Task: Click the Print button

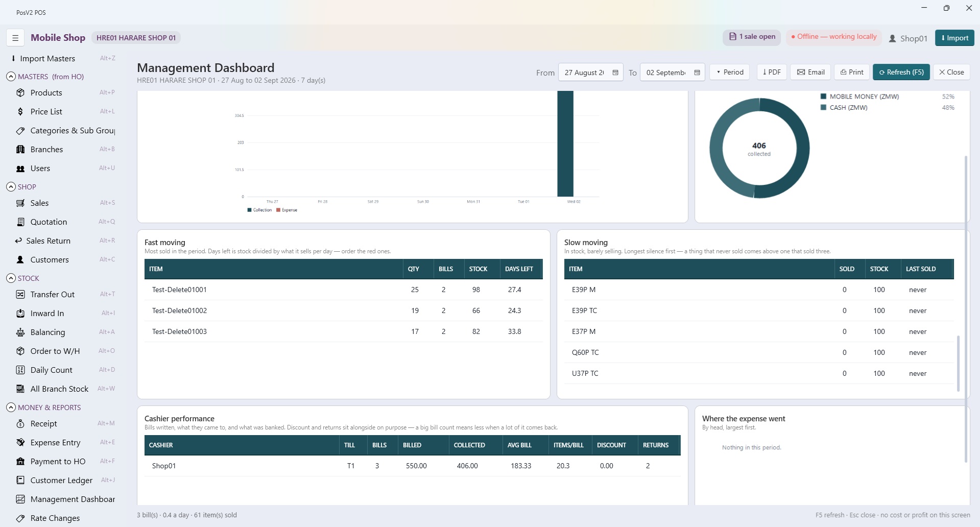Action: coord(852,72)
